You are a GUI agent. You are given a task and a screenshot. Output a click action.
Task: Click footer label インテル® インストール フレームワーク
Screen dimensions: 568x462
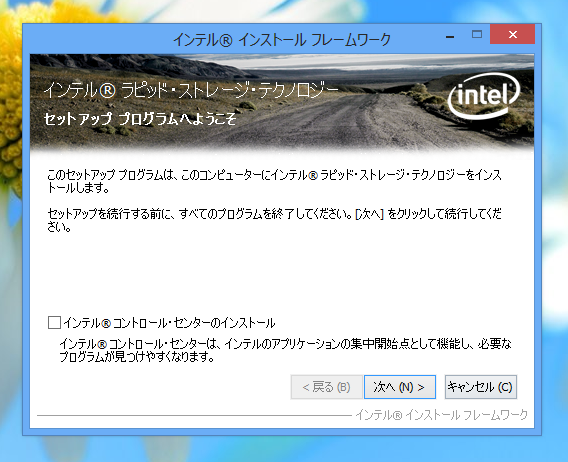(x=441, y=415)
